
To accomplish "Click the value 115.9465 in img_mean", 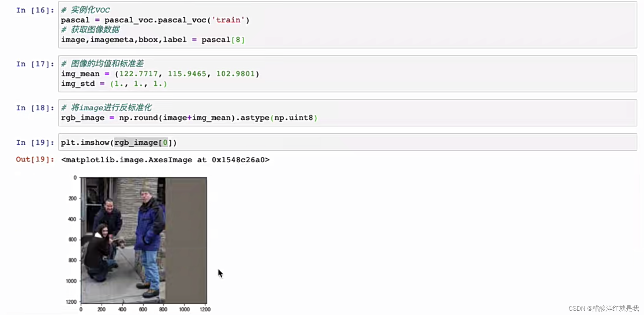I will pyautogui.click(x=187, y=74).
